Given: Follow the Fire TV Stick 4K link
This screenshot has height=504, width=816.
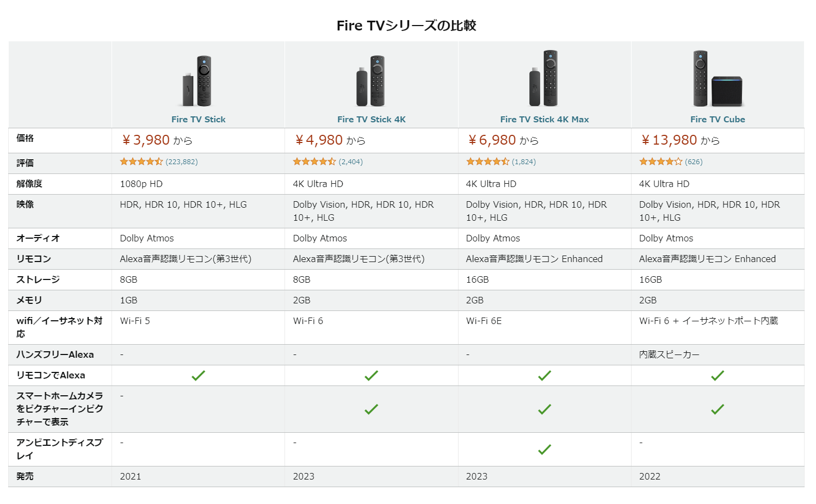Looking at the screenshot, I should 372,120.
